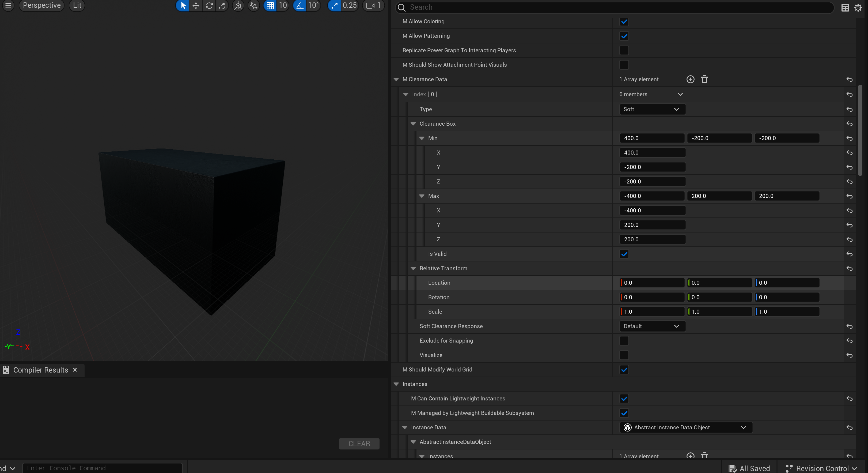Toggle grid snapping icon in viewport
Viewport: 868px width, 473px height.
click(x=270, y=6)
